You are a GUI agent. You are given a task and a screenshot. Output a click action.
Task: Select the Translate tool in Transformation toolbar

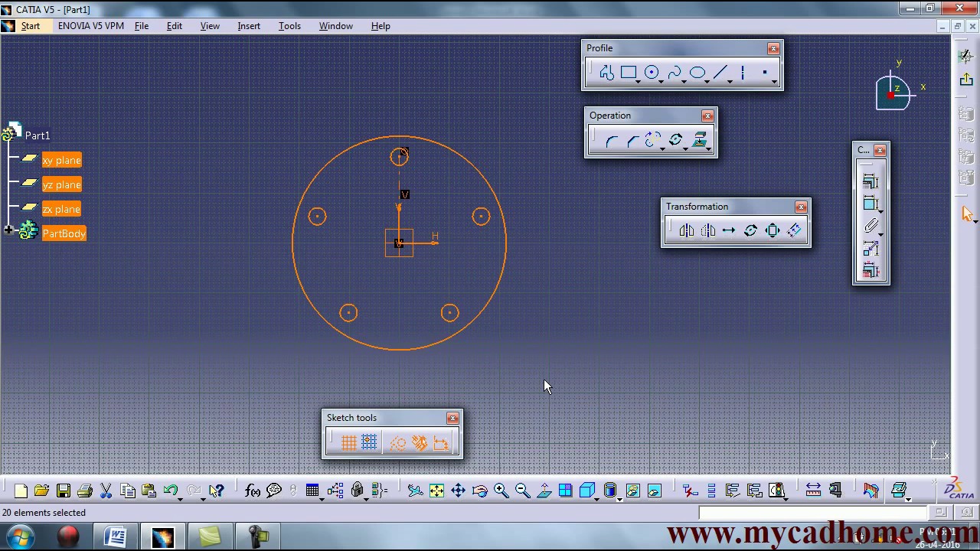[x=729, y=231]
